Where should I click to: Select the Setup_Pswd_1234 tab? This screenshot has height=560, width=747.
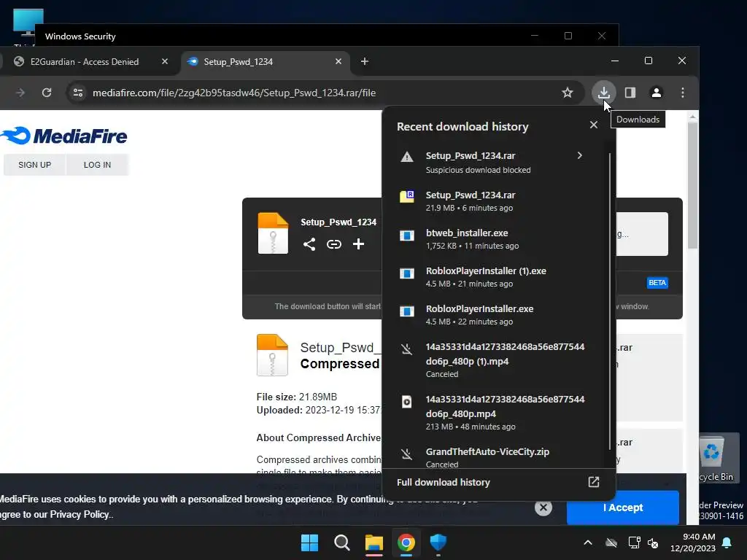pyautogui.click(x=239, y=61)
